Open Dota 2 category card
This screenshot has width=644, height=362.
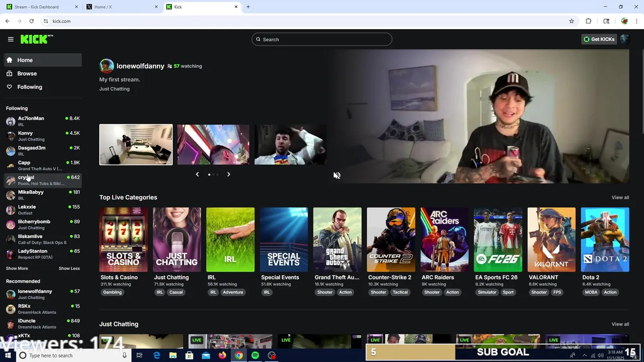[x=605, y=240]
